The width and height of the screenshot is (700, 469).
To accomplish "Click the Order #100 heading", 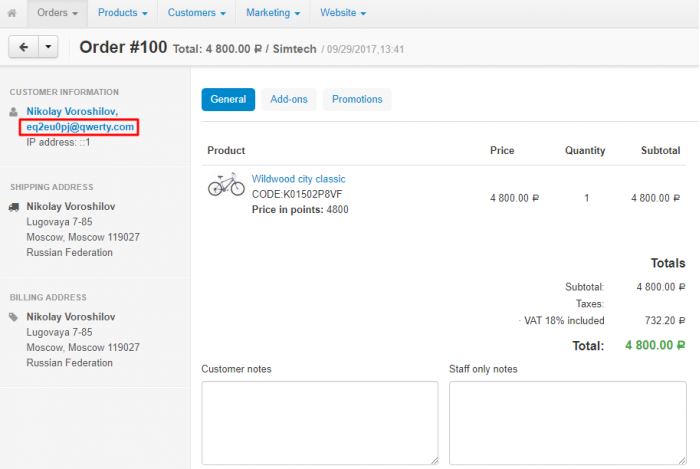I will tap(123, 47).
